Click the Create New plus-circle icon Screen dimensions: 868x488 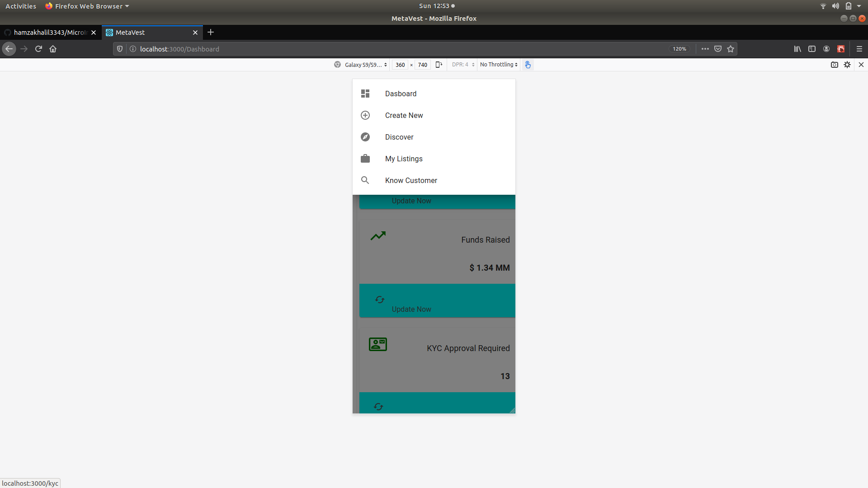click(365, 115)
